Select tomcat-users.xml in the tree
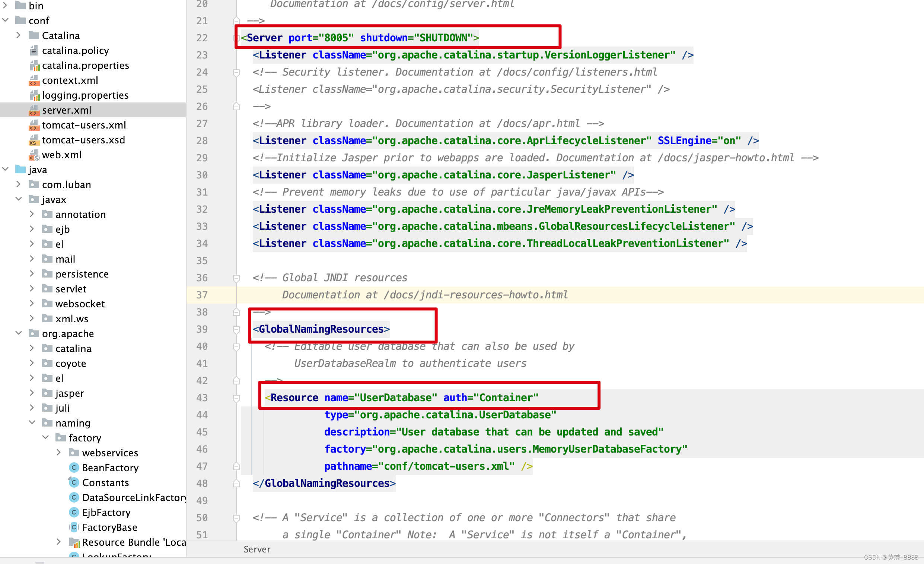This screenshot has height=564, width=924. click(x=93, y=125)
